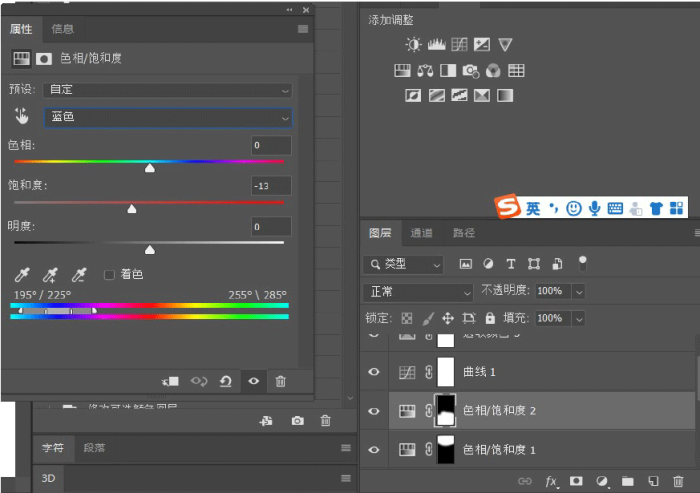The width and height of the screenshot is (700, 493).
Task: Open the 蓝色 color range dropdown
Action: pyautogui.click(x=168, y=117)
